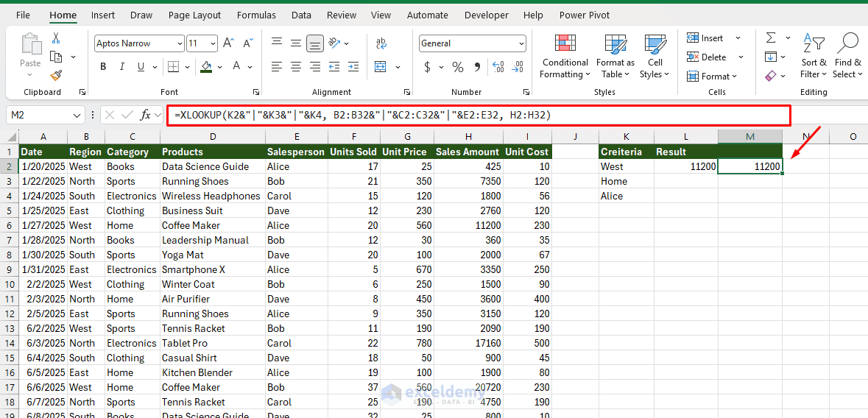Click the Format Painter brush icon
Viewport: 868px width, 418px height.
pyautogui.click(x=55, y=75)
